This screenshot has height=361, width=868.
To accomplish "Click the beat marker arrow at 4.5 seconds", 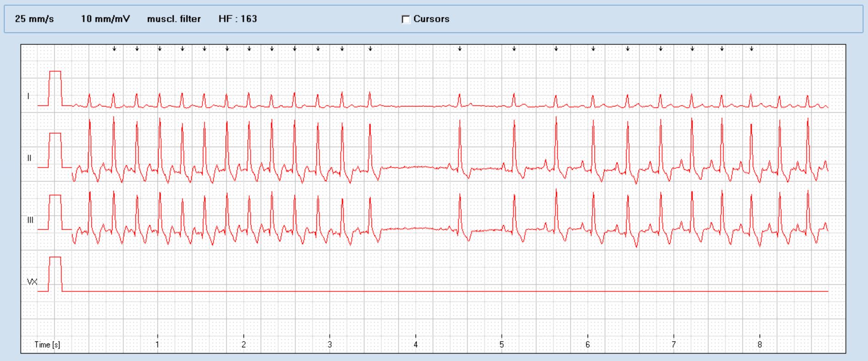I will click(460, 49).
